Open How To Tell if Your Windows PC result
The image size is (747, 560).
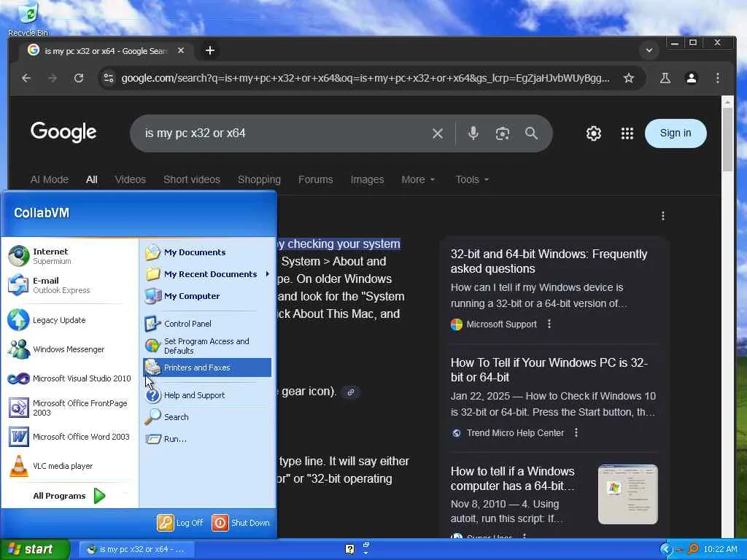pos(549,370)
